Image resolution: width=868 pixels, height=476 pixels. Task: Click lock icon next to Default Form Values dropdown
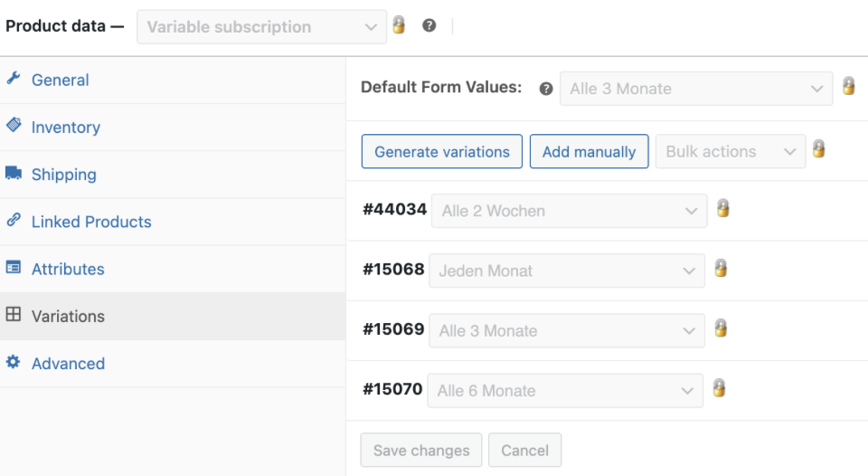point(849,87)
